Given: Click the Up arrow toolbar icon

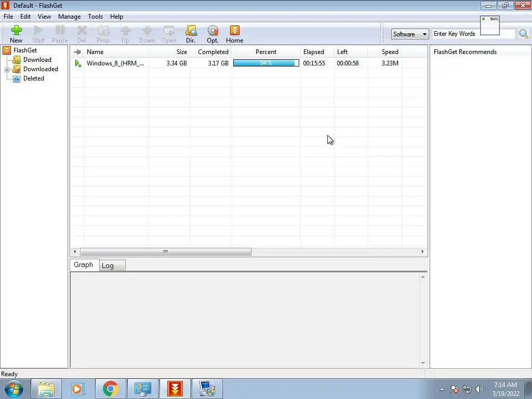Looking at the screenshot, I should [126, 34].
